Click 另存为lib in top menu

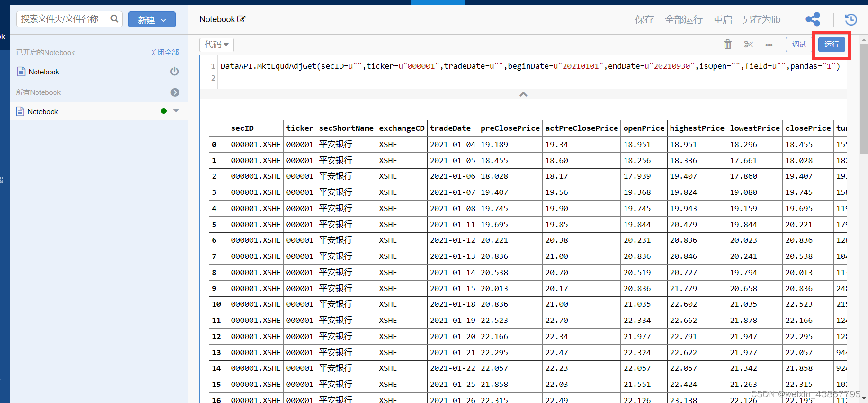point(761,19)
